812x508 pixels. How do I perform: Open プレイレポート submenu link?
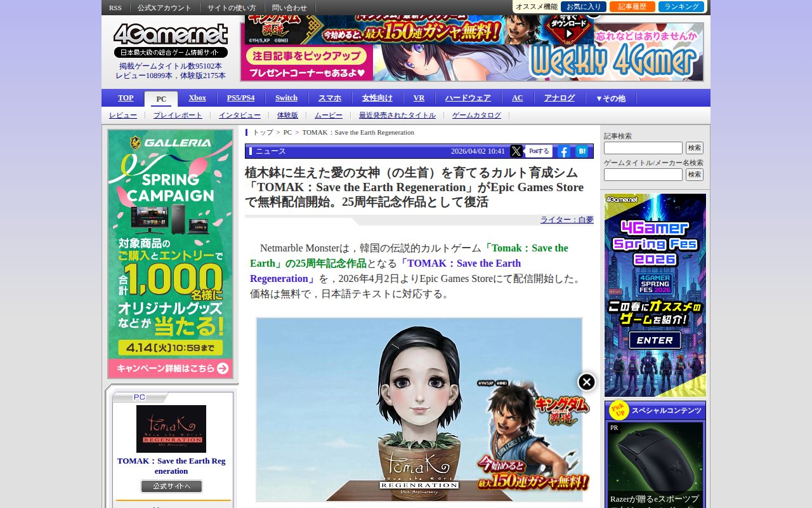pos(178,115)
